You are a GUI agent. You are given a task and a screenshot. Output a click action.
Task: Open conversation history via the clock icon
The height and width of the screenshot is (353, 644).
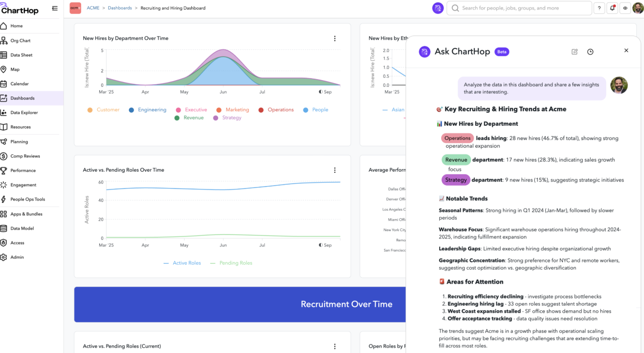(x=590, y=51)
